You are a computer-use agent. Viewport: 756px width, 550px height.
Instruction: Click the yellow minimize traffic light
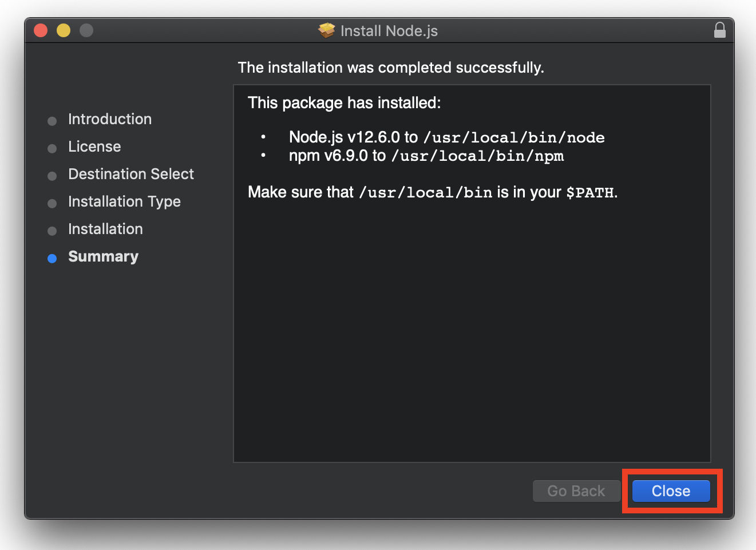pyautogui.click(x=63, y=30)
